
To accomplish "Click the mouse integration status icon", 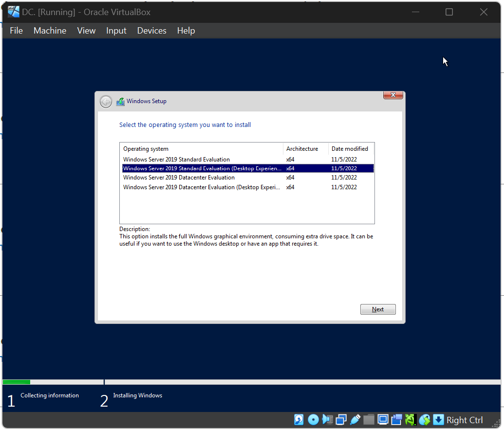I will [x=424, y=419].
